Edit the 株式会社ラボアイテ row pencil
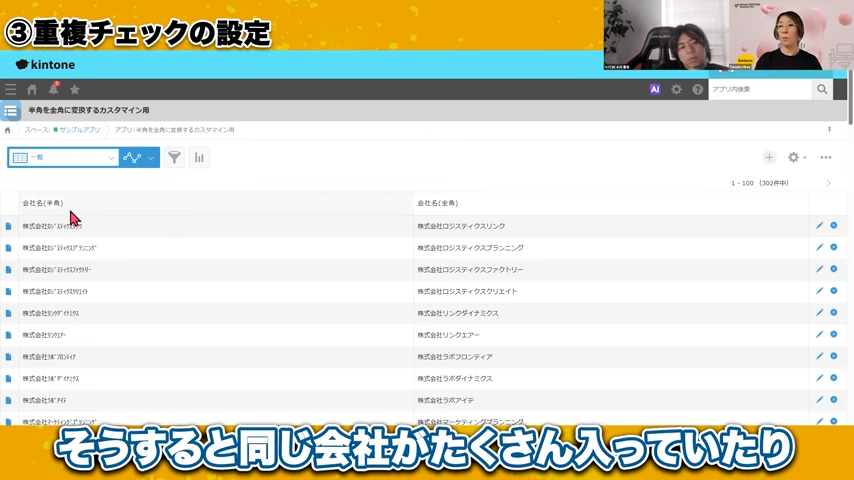Viewport: 854px width, 480px height. 820,400
